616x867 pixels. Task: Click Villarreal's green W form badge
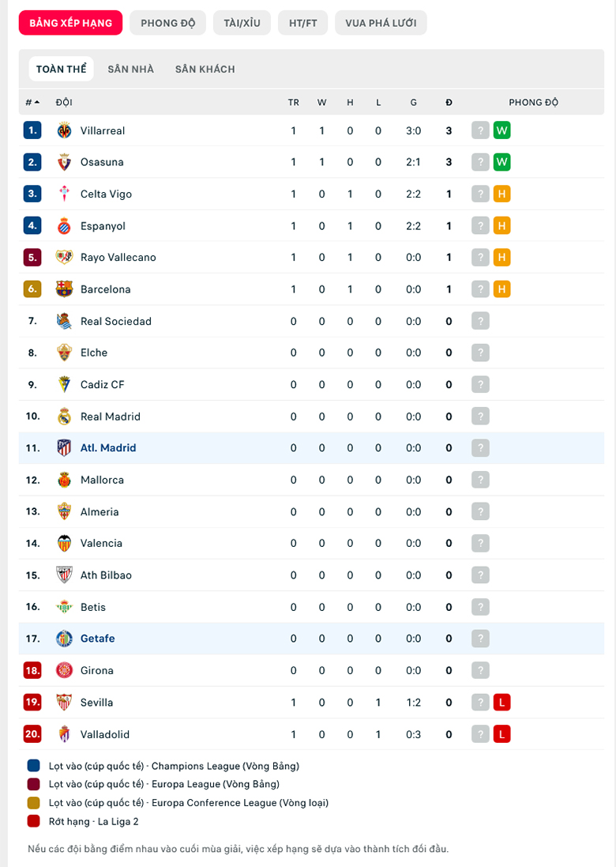[501, 130]
